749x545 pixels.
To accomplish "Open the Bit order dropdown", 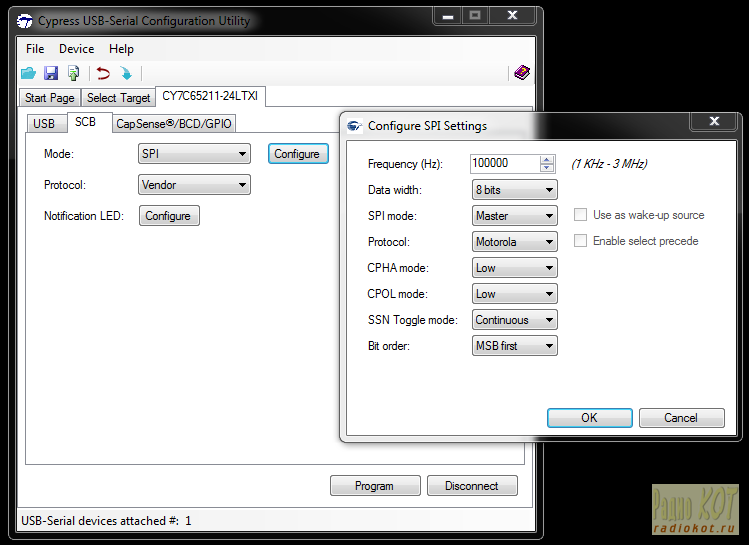I will [x=515, y=346].
